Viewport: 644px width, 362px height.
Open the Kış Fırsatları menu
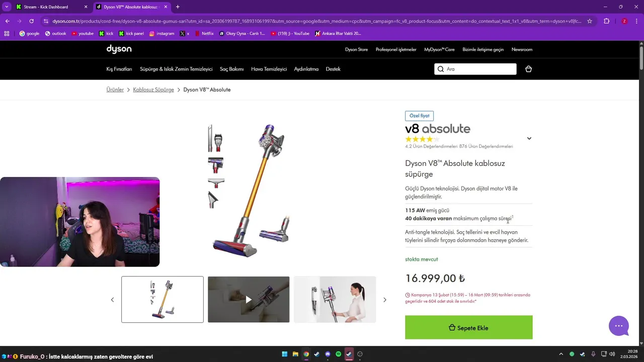pyautogui.click(x=119, y=69)
